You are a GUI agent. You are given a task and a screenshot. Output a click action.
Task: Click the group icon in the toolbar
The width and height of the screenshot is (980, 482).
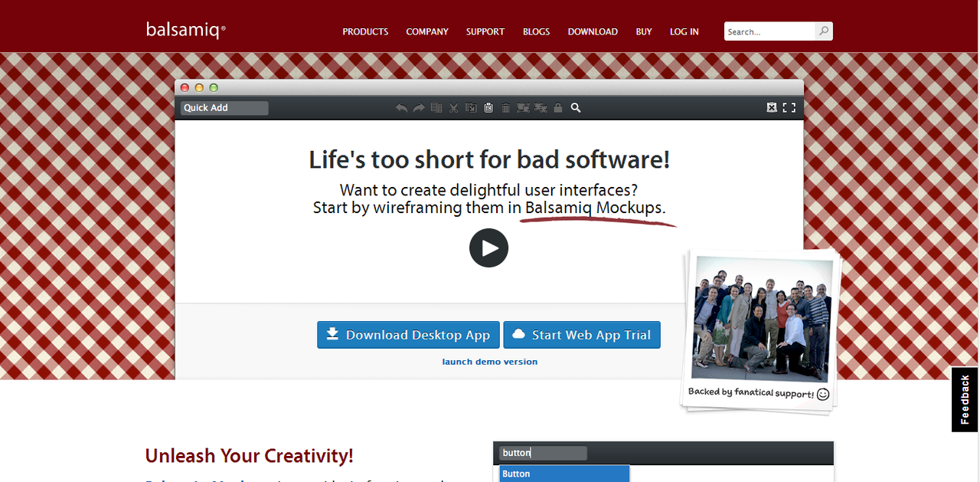pyautogui.click(x=523, y=108)
